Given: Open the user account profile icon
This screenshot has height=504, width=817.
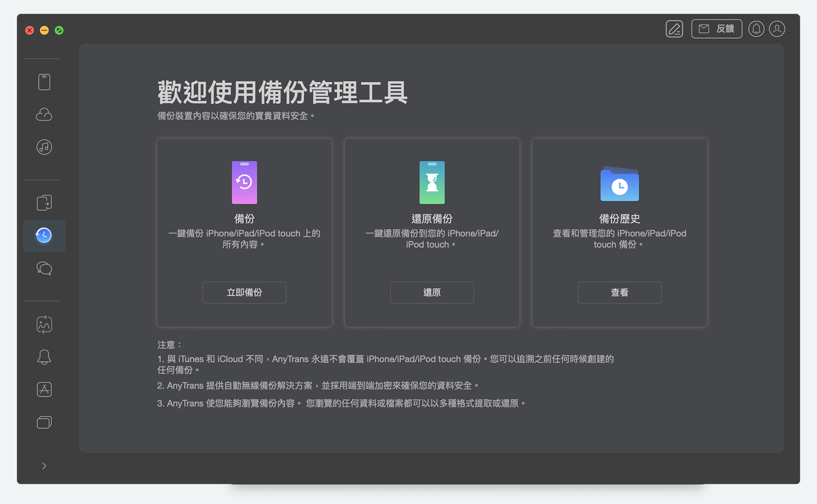Looking at the screenshot, I should [777, 29].
